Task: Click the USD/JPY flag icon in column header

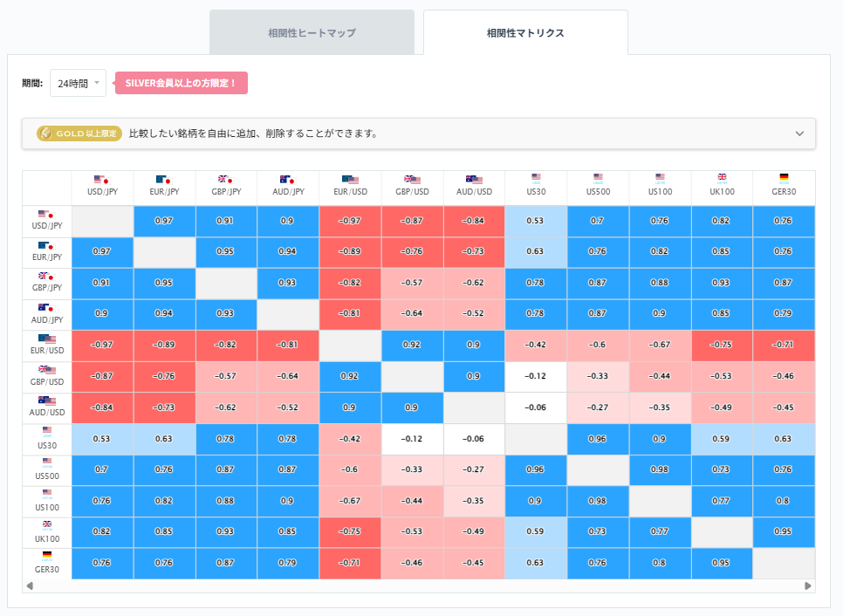Action: 101,181
